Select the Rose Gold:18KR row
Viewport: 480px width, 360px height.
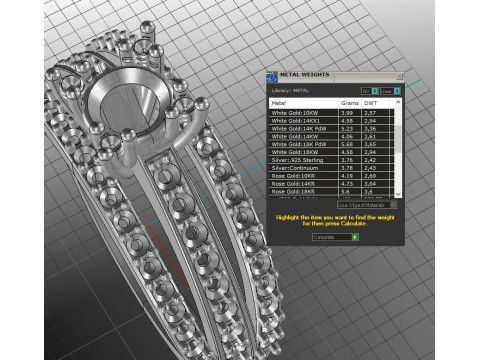coord(332,192)
